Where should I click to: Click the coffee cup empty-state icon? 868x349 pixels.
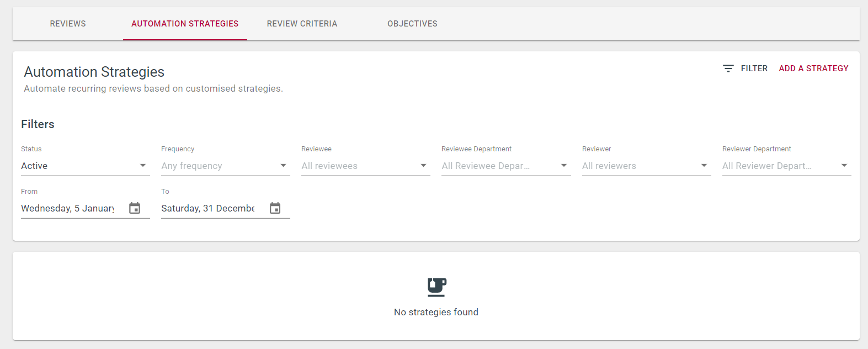tap(436, 287)
